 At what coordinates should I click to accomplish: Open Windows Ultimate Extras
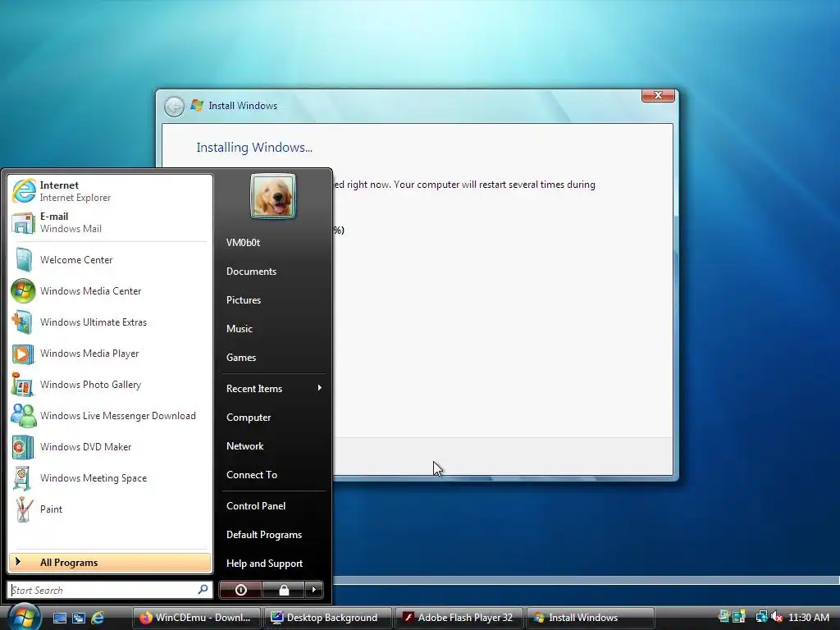(x=110, y=322)
